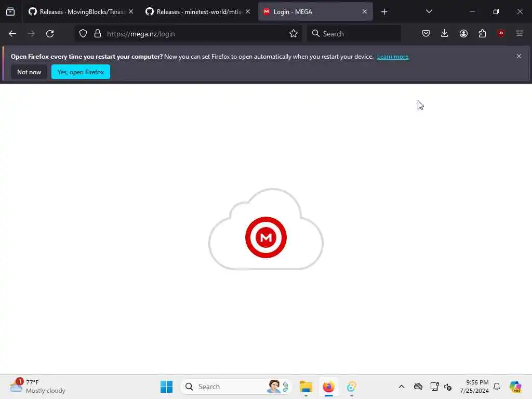532x399 pixels.
Task: Open the weather widget showing 77°F
Action: click(x=37, y=387)
